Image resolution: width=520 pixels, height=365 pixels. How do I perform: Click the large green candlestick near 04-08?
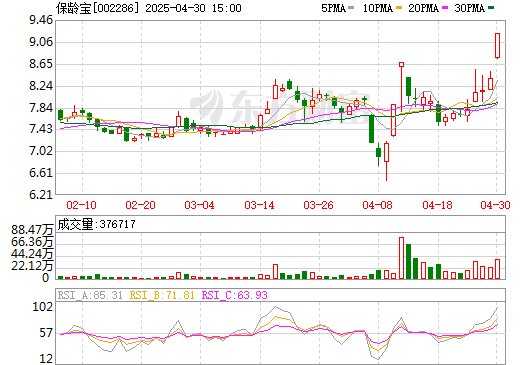371,129
